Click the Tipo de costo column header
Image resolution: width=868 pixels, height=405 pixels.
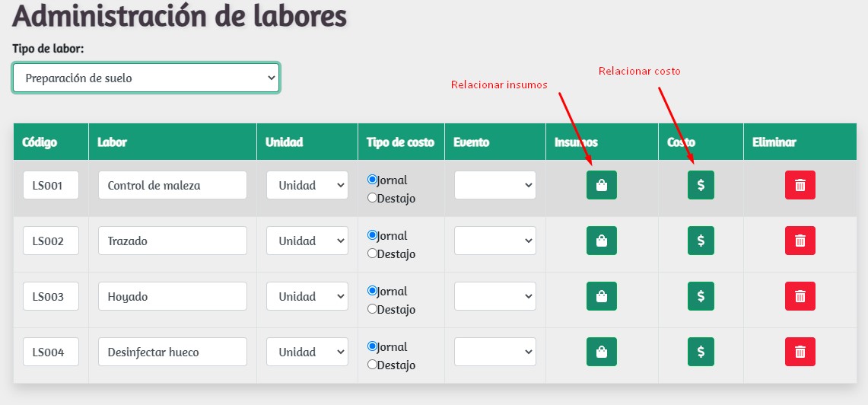(x=400, y=142)
